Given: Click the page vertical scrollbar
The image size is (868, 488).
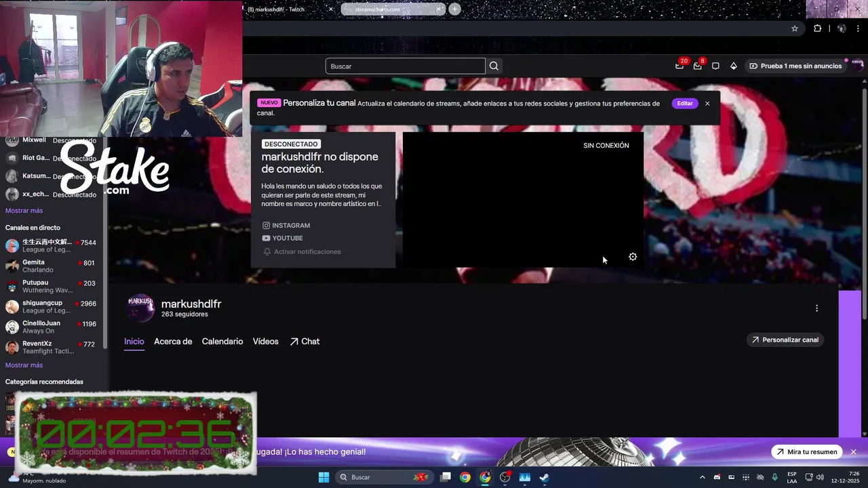Looking at the screenshot, I should [x=865, y=203].
